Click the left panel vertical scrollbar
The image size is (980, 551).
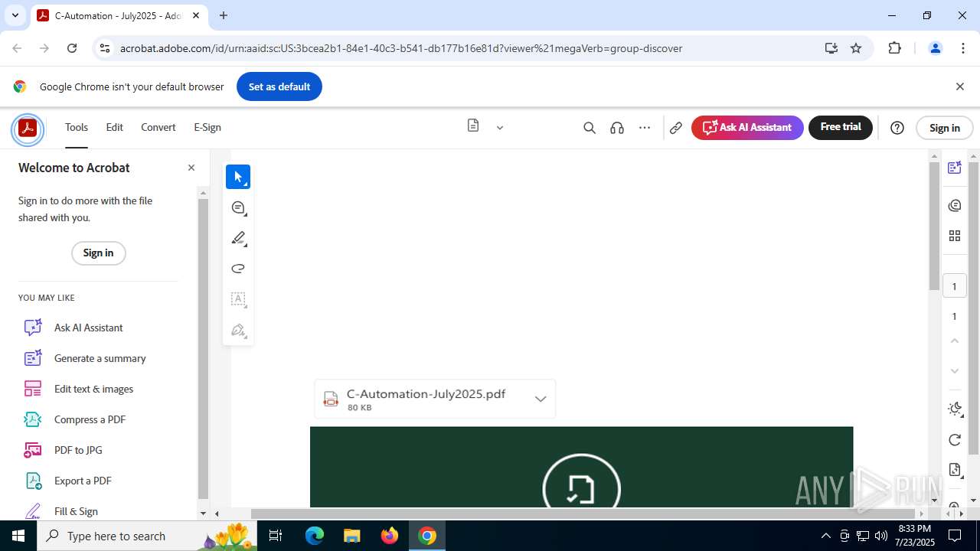(203, 348)
